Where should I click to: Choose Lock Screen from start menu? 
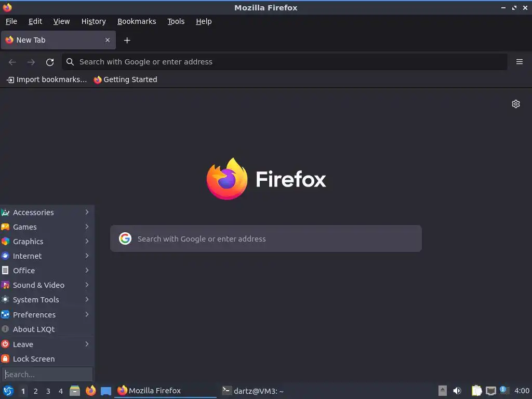point(47,359)
